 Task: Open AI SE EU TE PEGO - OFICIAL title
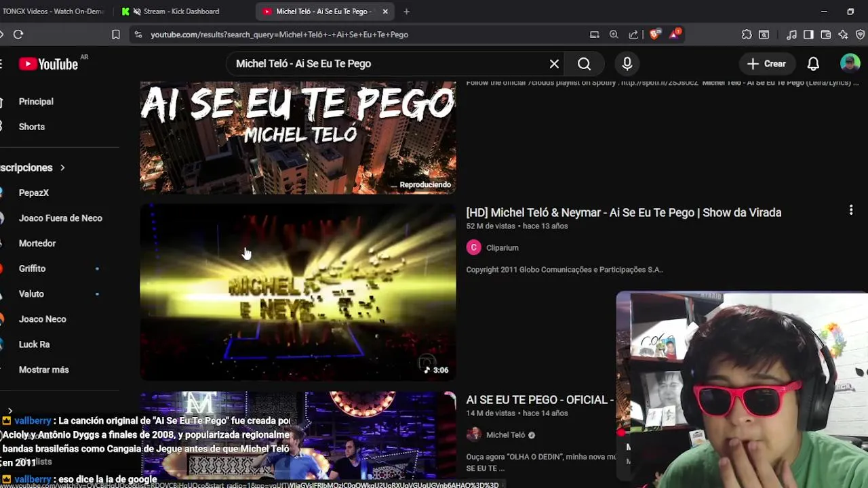click(x=540, y=400)
